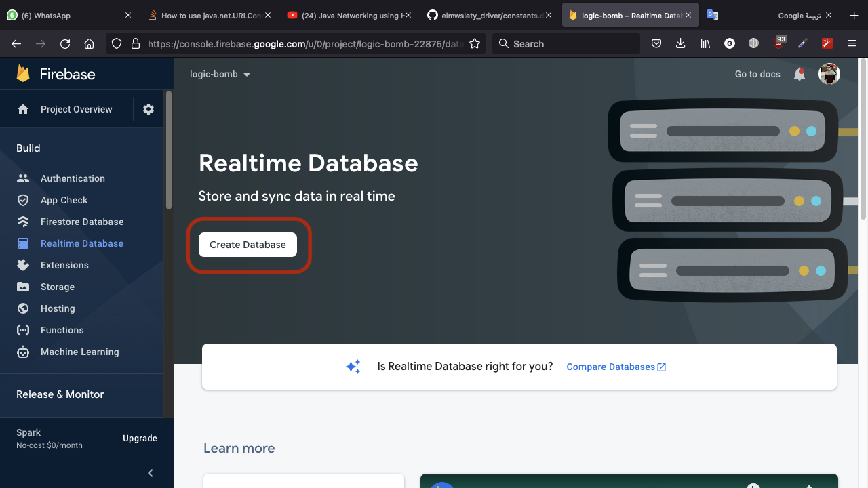
Task: Open project settings gear icon
Action: click(x=149, y=109)
